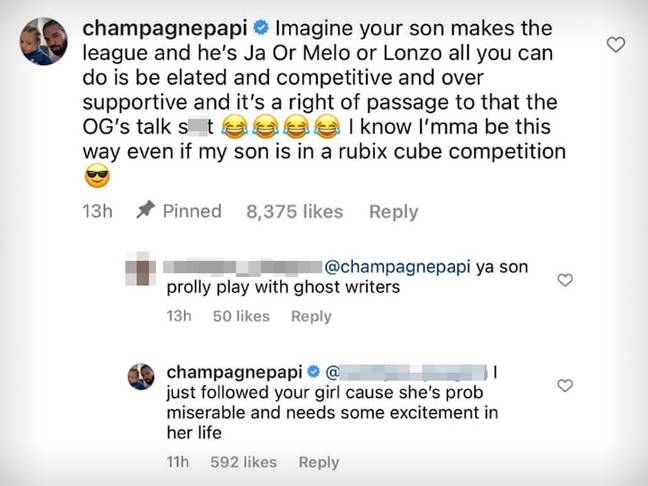This screenshot has width=648, height=486.
Task: Click the verified badge on the bottom reply
Action: [314, 372]
